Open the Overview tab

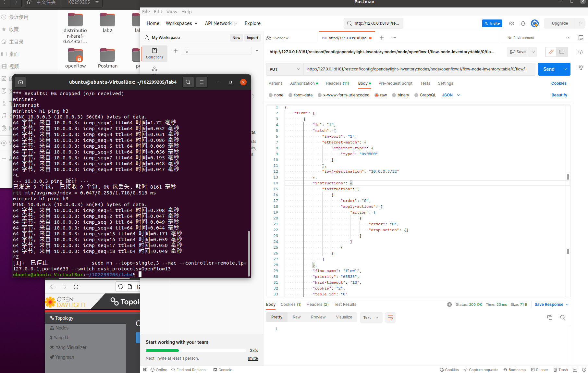click(277, 38)
